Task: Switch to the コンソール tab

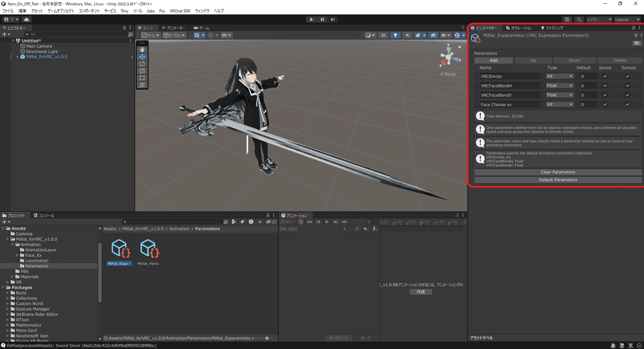Action: pos(43,215)
